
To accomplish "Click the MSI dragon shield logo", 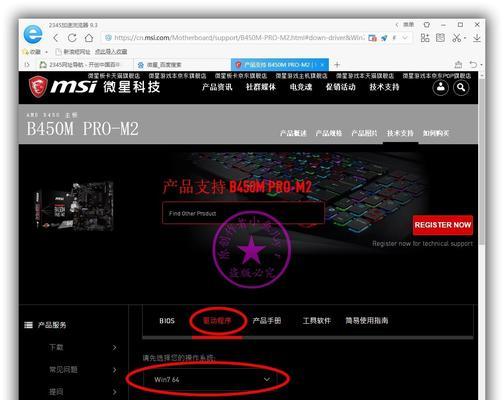I will (x=38, y=87).
